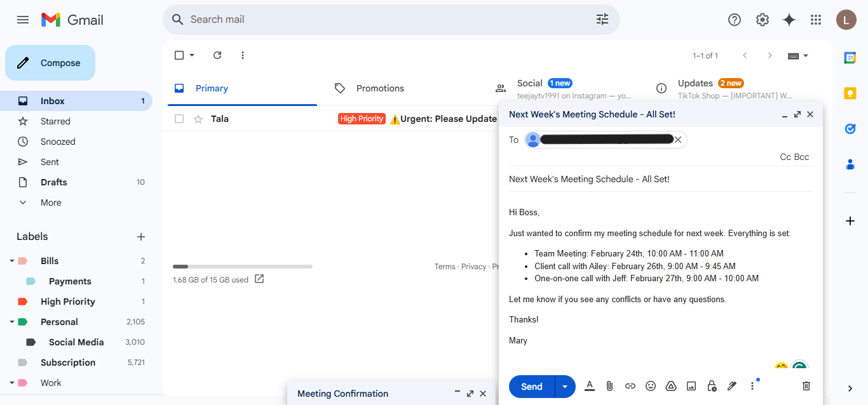Screen dimensions: 868x405
Task: Collapse the Bills label
Action: click(x=12, y=261)
